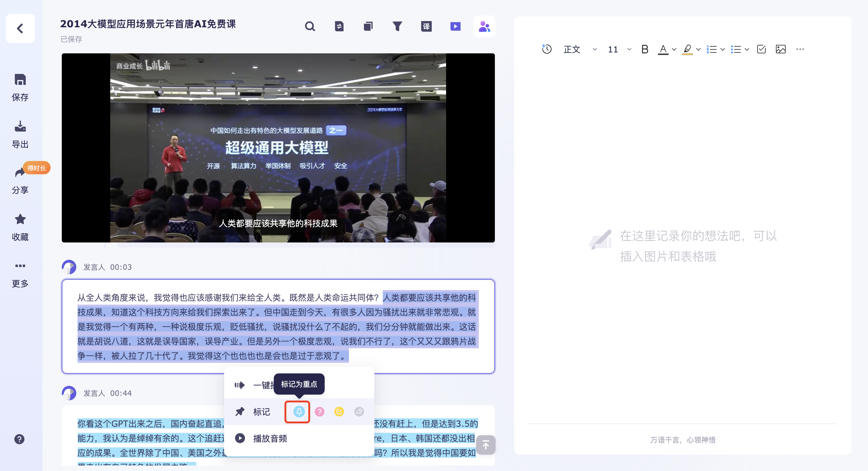Toggle bold formatting in notes editor
Image resolution: width=868 pixels, height=471 pixels.
(644, 49)
